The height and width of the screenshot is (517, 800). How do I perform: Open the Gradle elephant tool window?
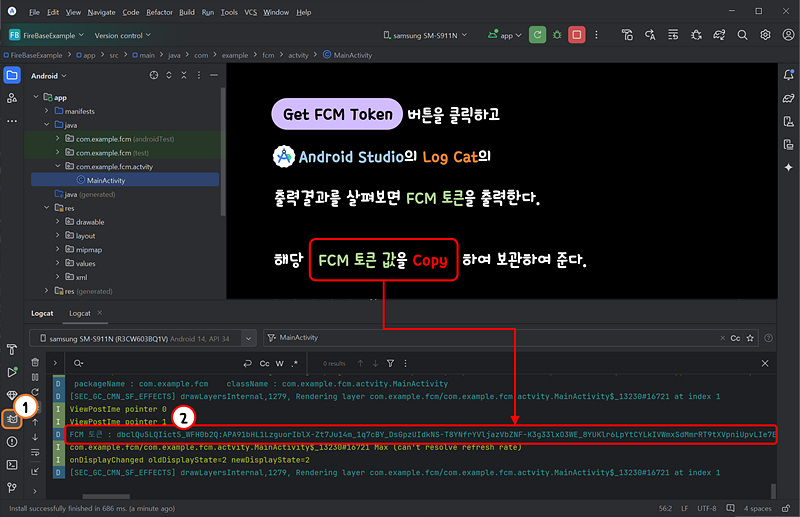click(788, 98)
